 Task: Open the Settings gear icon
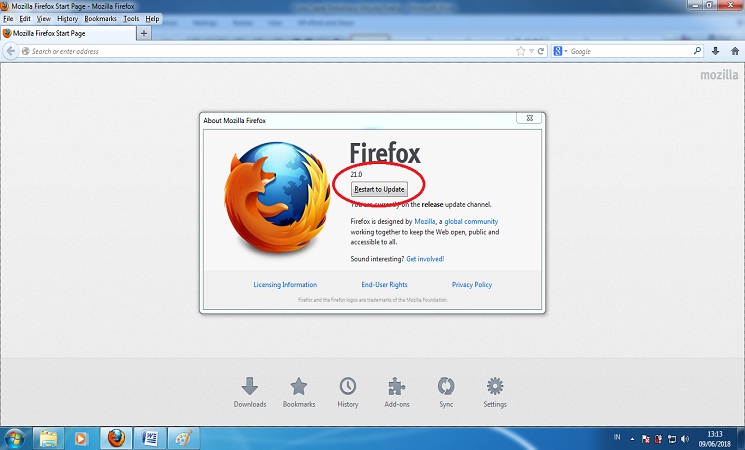tap(495, 386)
